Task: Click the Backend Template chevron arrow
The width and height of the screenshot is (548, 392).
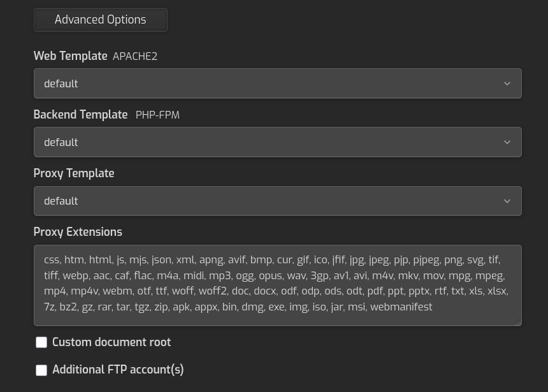Action: [507, 142]
